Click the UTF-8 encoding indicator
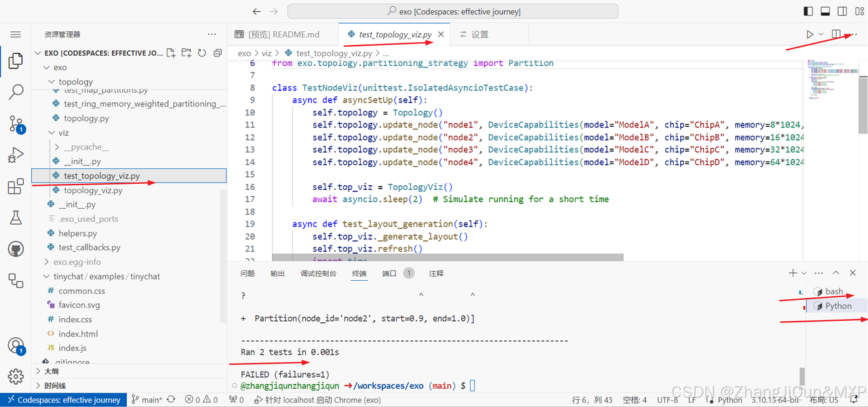Screen dimensions: 868x407 tap(667, 400)
